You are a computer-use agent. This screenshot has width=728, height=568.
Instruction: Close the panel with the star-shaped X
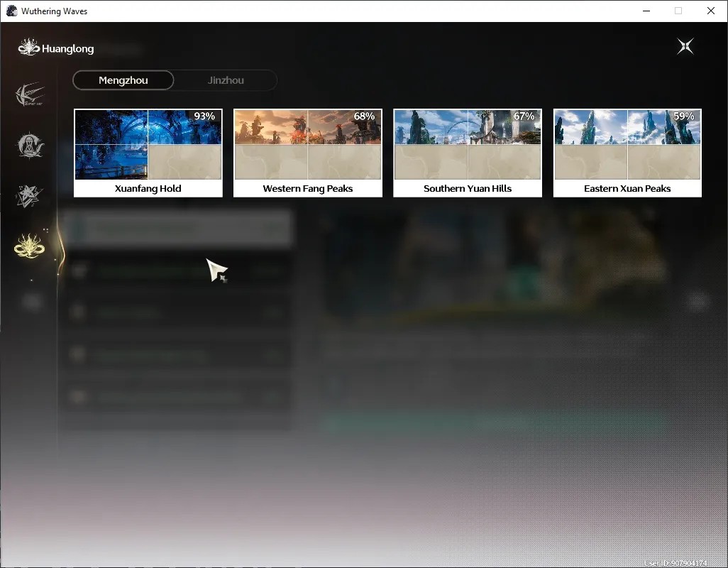(x=685, y=46)
